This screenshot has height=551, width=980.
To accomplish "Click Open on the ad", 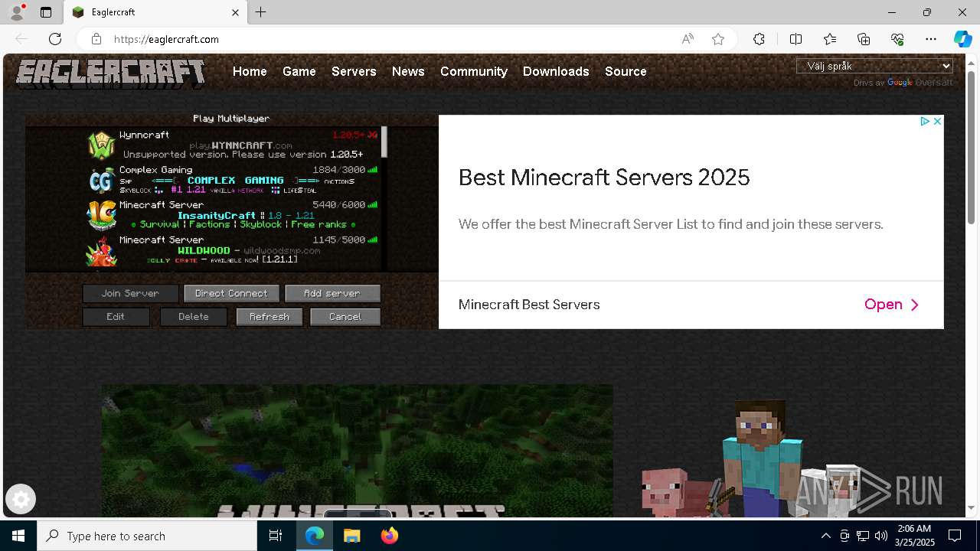I will pos(892,305).
